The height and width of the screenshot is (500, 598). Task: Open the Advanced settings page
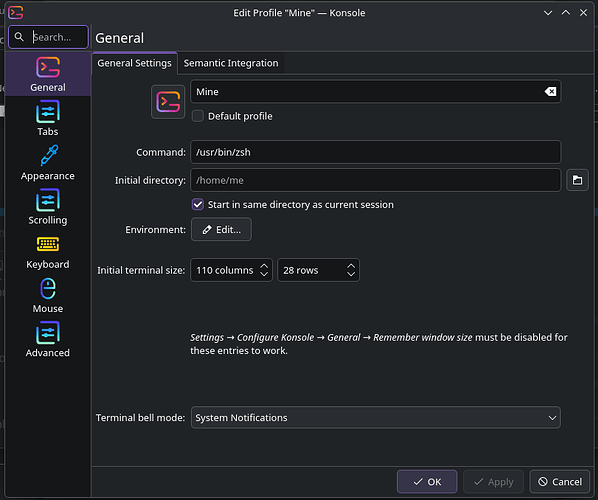pyautogui.click(x=48, y=339)
